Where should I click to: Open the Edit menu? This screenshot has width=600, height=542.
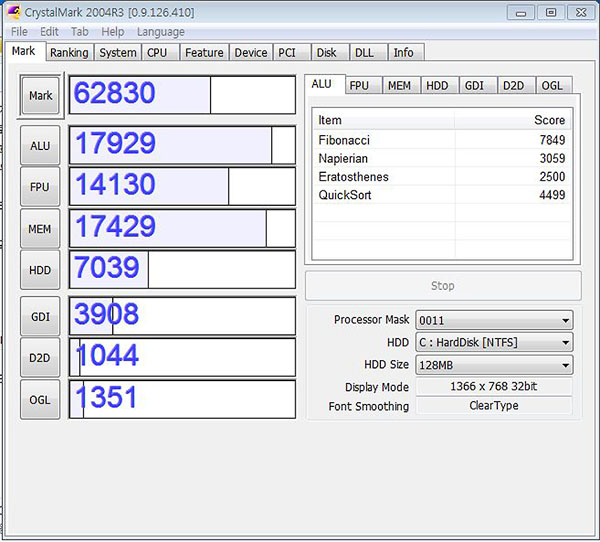[49, 31]
